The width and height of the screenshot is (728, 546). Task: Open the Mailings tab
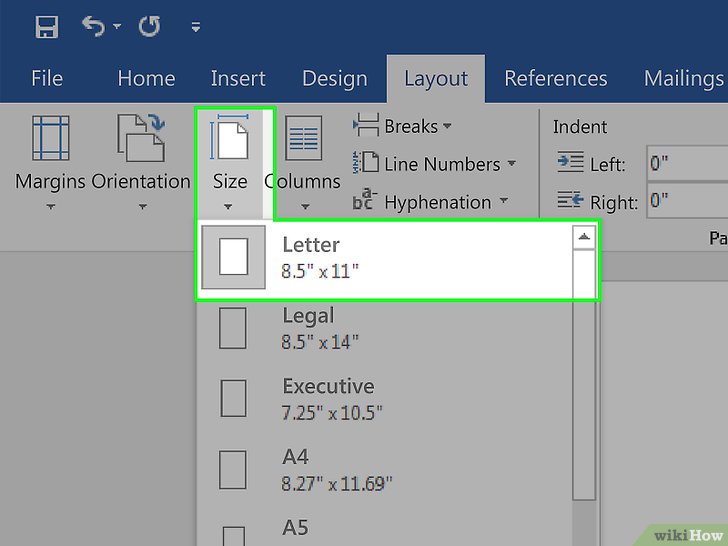[x=683, y=78]
